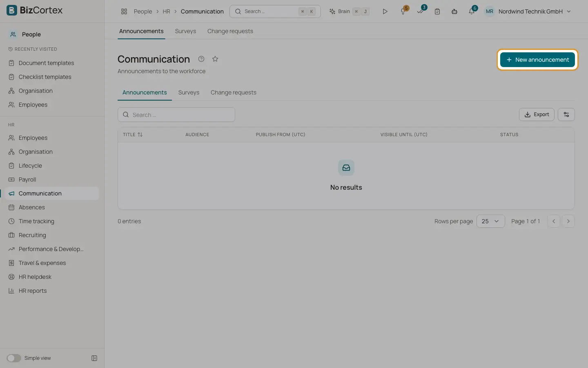Viewport: 588px width, 368px height.
Task: Open Payroll in the HR sidebar
Action: [x=27, y=180]
